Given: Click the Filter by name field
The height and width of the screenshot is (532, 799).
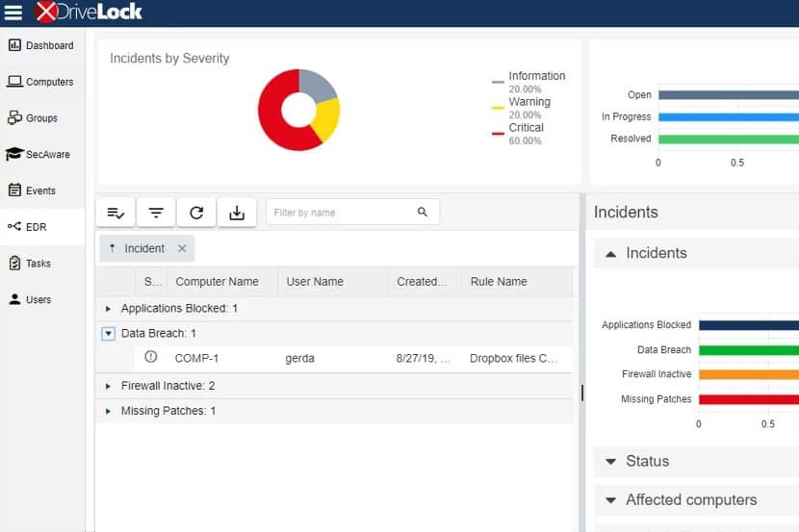Looking at the screenshot, I should coord(344,213).
